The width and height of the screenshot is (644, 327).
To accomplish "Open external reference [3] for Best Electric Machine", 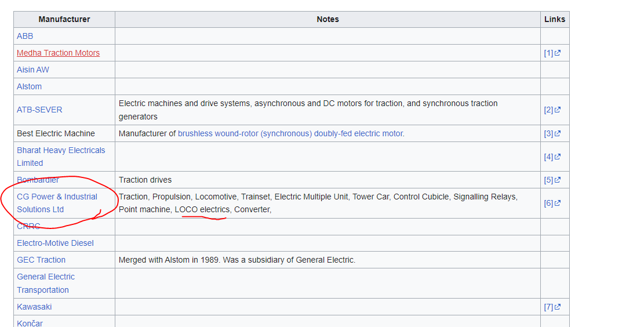I will [x=552, y=133].
